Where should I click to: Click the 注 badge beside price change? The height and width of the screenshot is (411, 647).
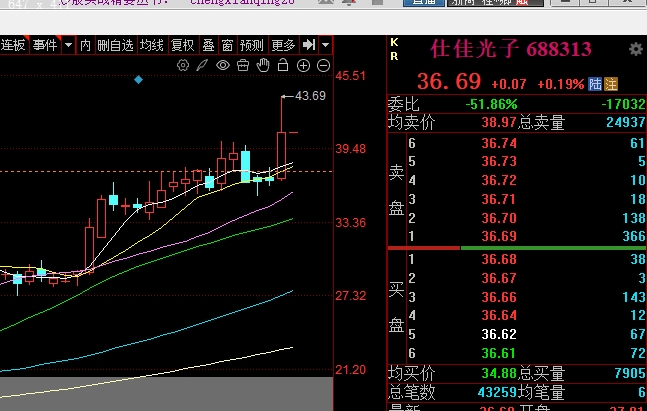point(611,84)
